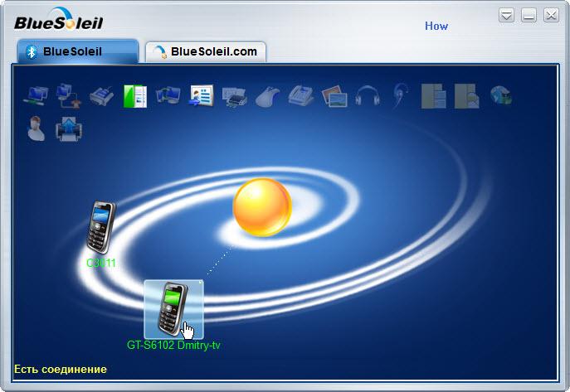Click the globe network access icon
This screenshot has width=570, height=392.
[500, 95]
